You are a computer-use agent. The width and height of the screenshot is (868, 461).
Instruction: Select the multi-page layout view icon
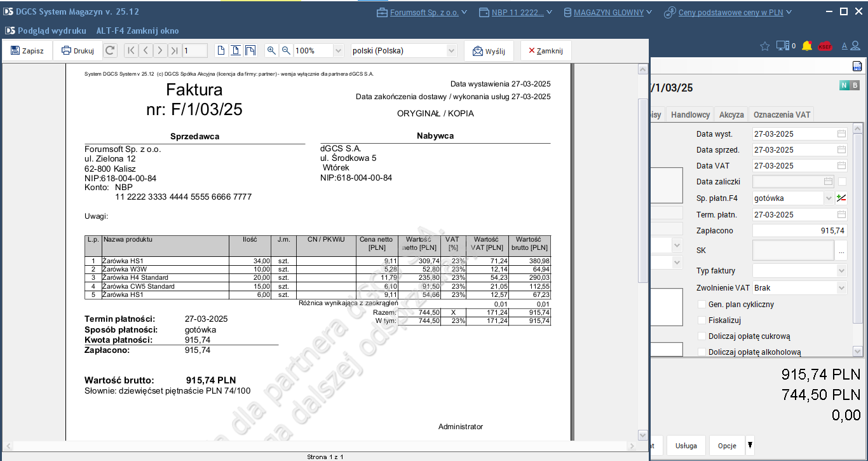click(250, 51)
